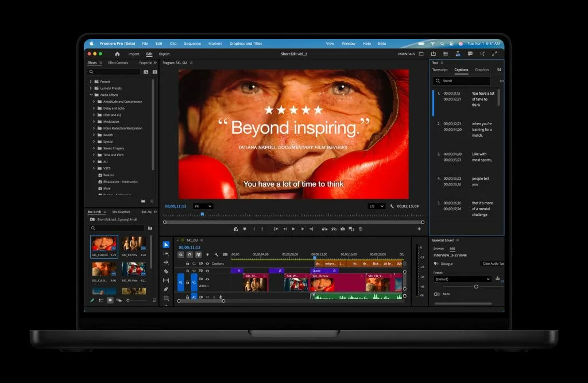Add a marker in the timeline
588x383 pixels.
coord(207,254)
